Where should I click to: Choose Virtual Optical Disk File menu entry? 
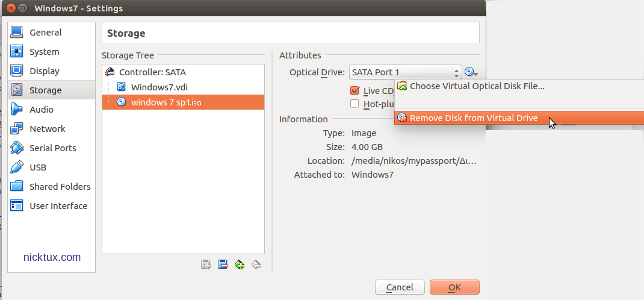pos(476,86)
